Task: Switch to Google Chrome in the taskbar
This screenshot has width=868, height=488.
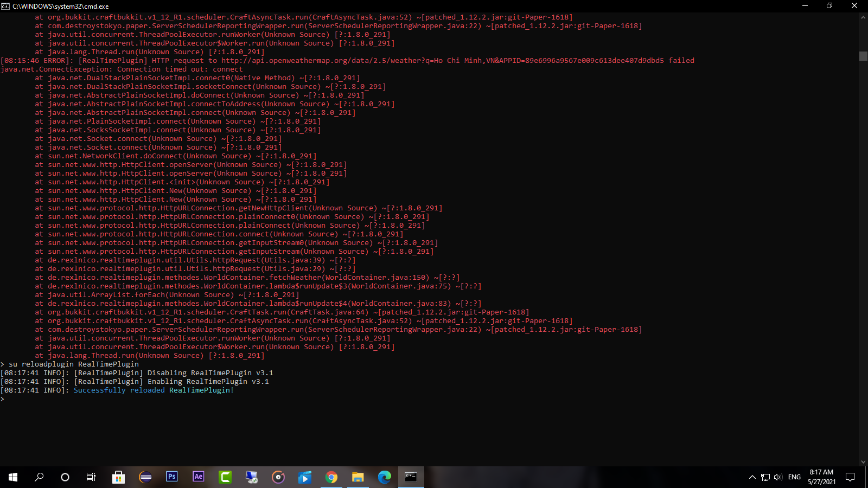Action: [x=331, y=477]
